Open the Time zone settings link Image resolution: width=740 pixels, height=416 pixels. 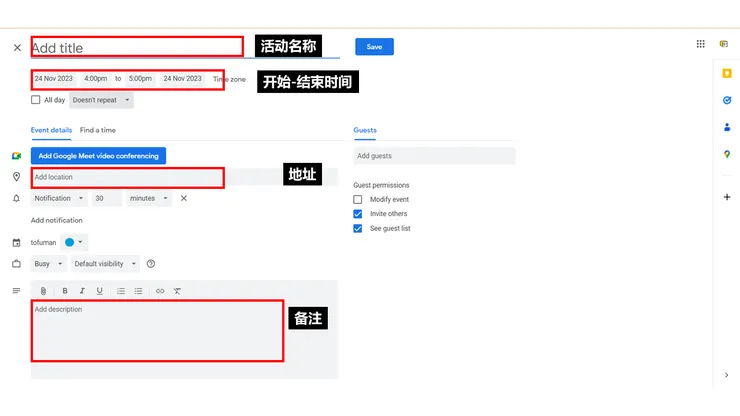pyautogui.click(x=229, y=79)
